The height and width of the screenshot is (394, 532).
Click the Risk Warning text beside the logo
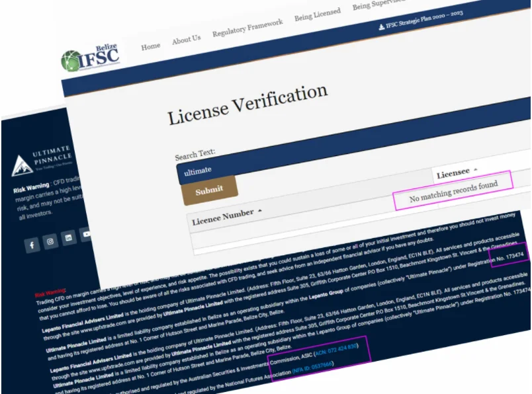pos(31,188)
